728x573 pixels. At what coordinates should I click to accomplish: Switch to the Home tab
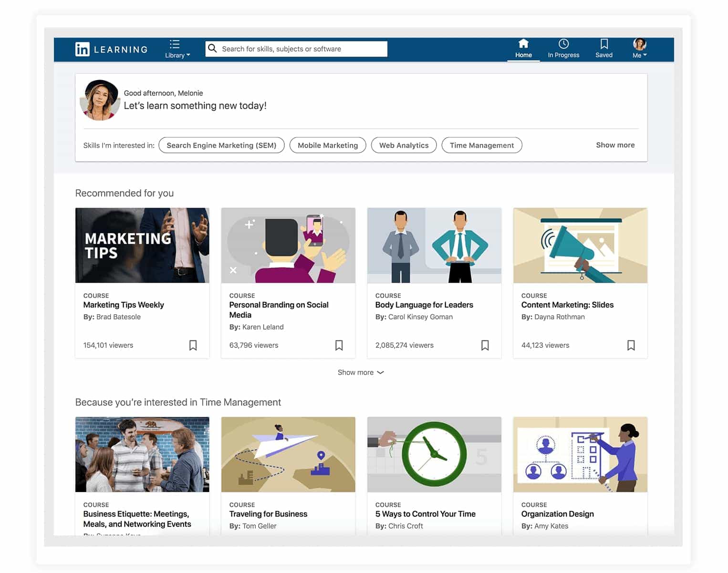pos(523,50)
